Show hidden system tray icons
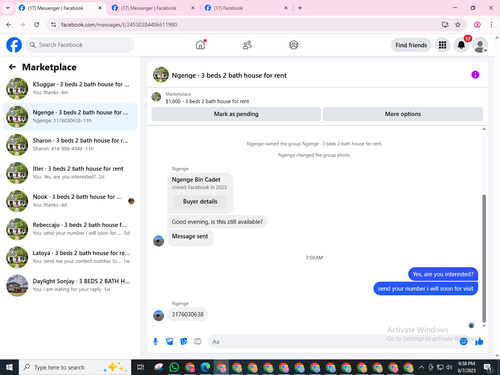This screenshot has width=500, height=375. [421, 367]
